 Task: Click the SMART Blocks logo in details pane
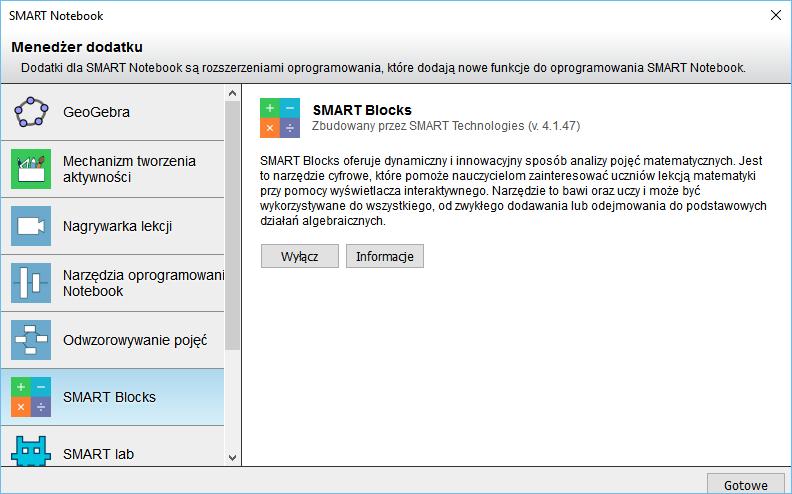[x=280, y=118]
